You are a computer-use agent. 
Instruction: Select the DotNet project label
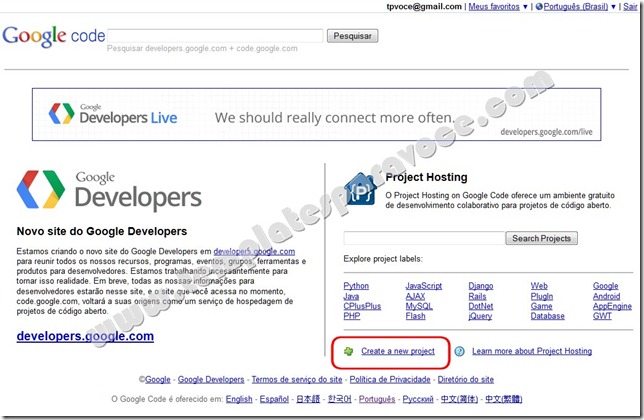(x=481, y=306)
